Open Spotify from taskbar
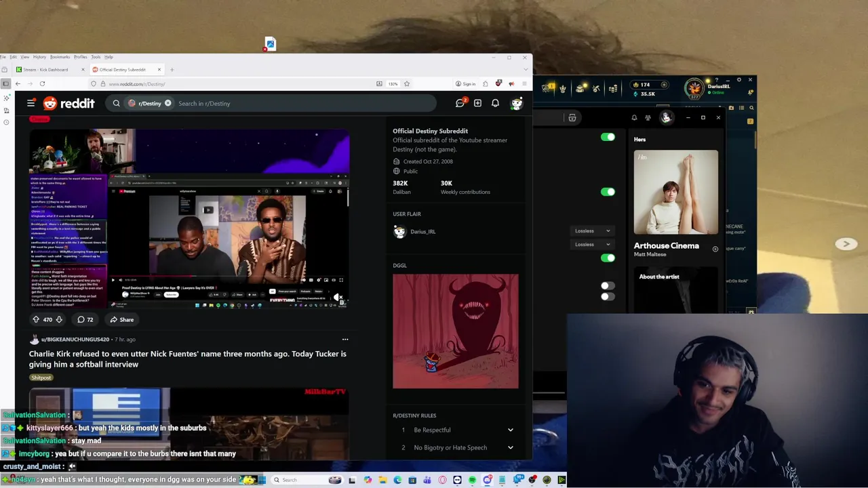This screenshot has height=488, width=868. (472, 480)
